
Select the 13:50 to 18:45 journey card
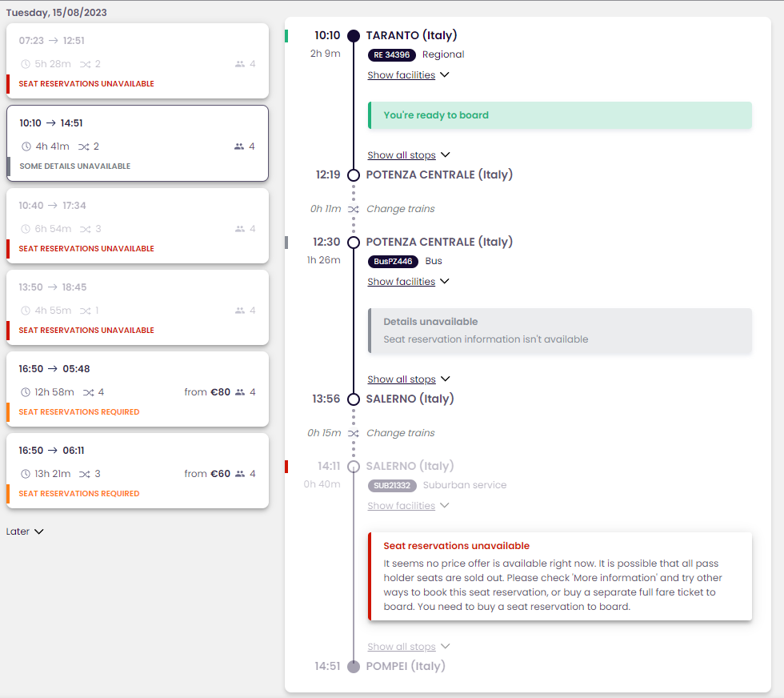point(138,307)
